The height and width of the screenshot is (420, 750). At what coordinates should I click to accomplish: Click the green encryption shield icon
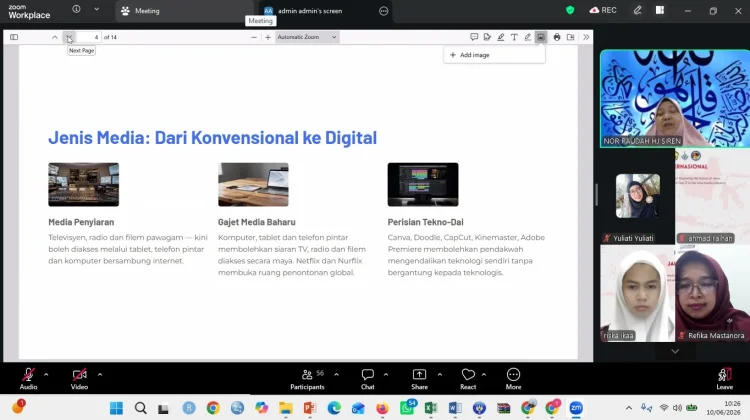(570, 10)
